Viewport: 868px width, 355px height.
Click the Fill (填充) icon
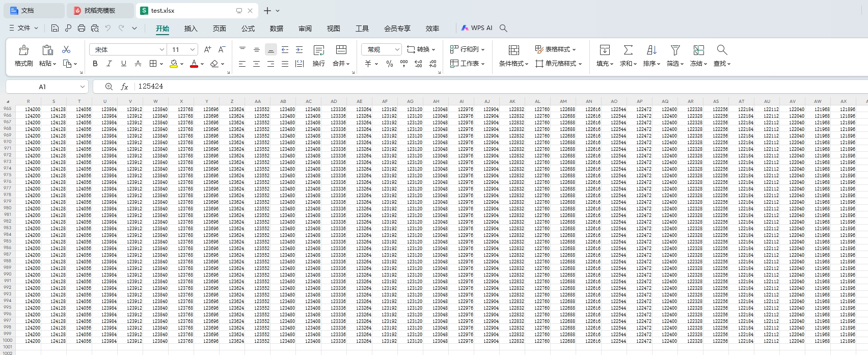[x=605, y=50]
